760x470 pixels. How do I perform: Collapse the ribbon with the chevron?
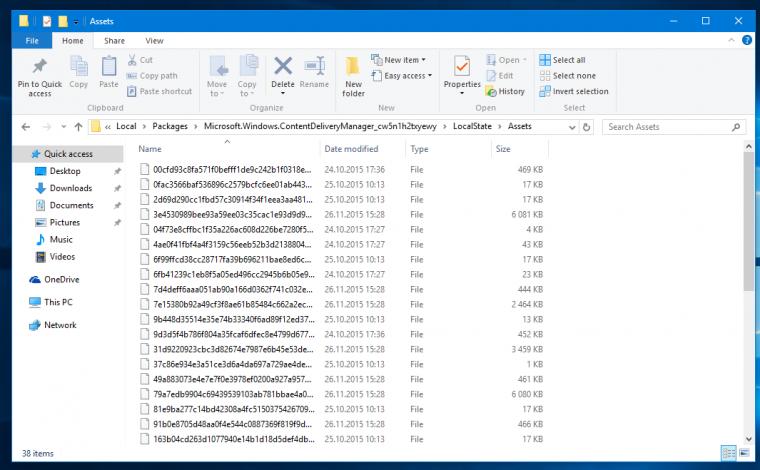pos(731,40)
